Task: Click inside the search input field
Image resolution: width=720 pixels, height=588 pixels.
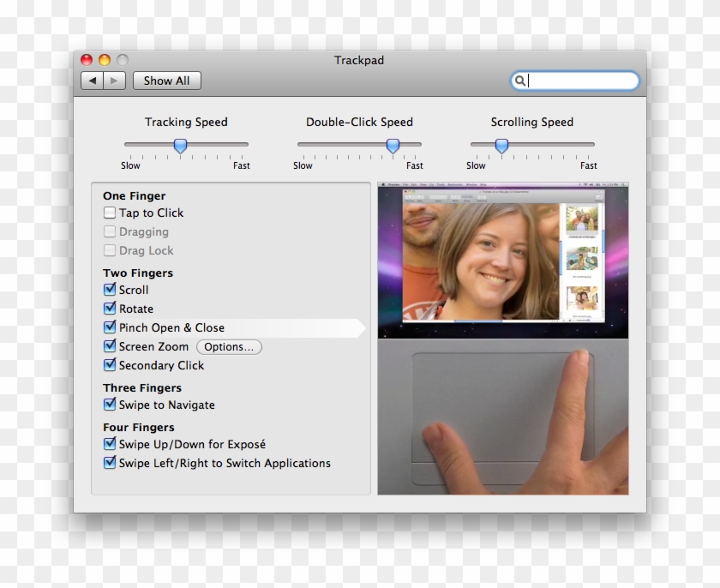Action: click(x=574, y=81)
